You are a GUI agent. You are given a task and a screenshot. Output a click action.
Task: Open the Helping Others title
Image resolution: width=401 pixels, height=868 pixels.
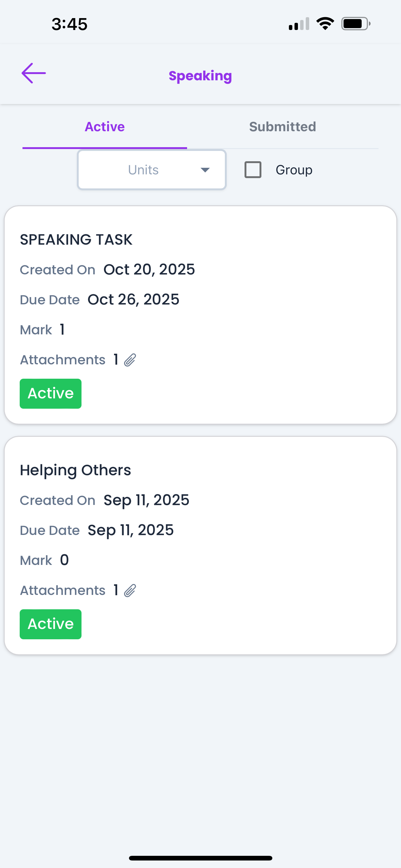[75, 470]
